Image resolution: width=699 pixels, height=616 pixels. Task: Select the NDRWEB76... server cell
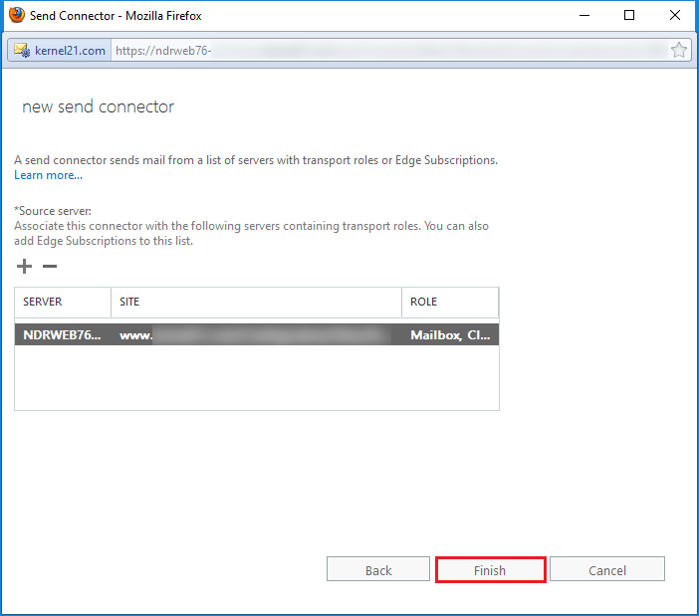pyautogui.click(x=63, y=334)
